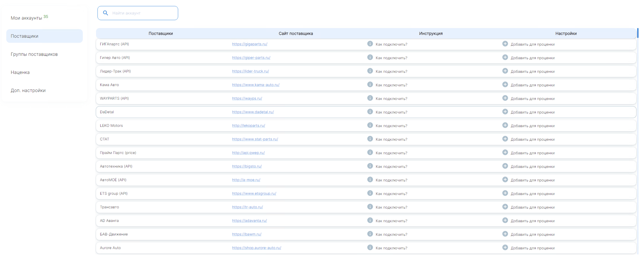Go to Наценка settings
Screen dimensions: 644x261
coord(20,72)
